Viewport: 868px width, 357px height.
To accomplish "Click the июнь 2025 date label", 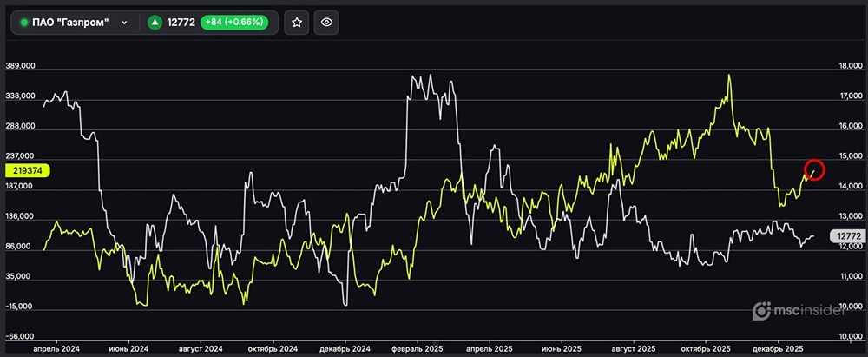I will pos(562,349).
